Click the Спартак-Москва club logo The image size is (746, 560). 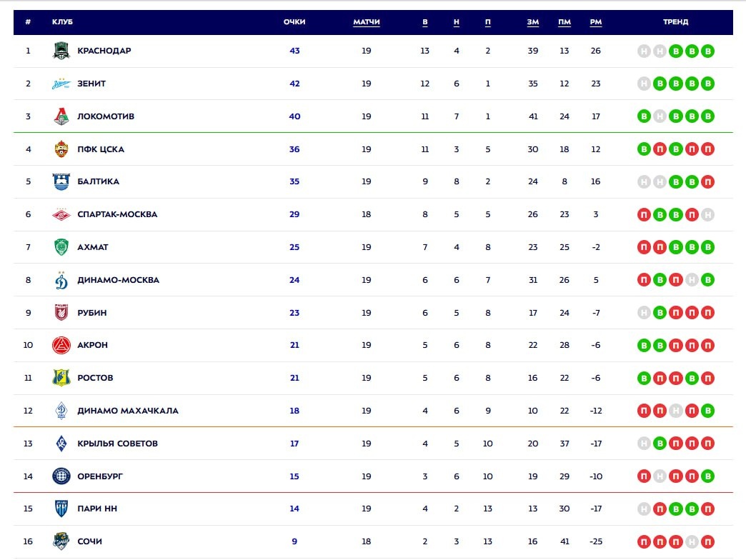click(61, 214)
